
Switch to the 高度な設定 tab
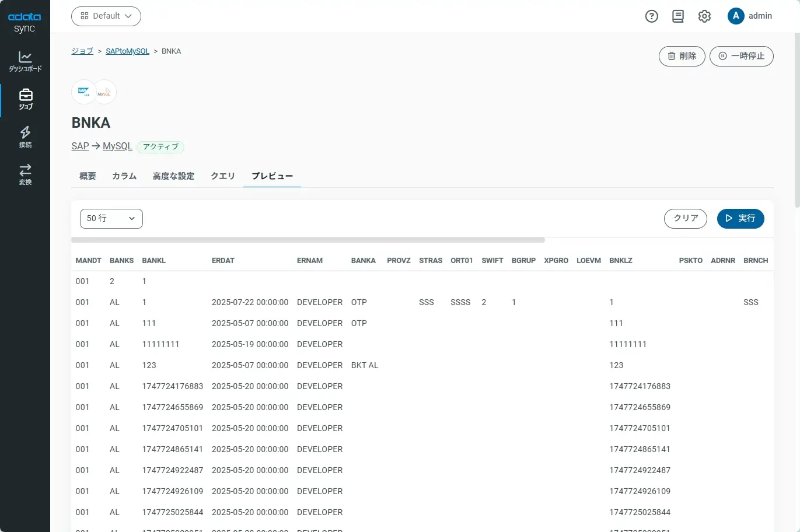click(173, 176)
